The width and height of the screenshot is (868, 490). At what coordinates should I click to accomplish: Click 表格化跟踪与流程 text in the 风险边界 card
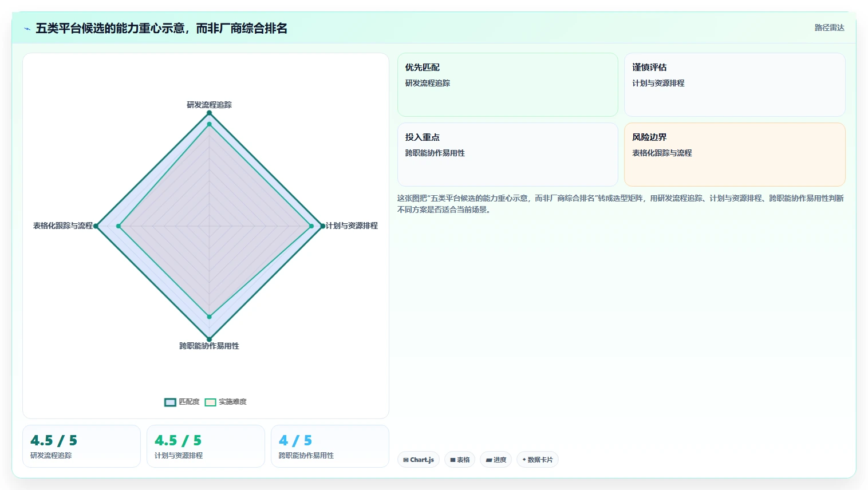coord(662,153)
